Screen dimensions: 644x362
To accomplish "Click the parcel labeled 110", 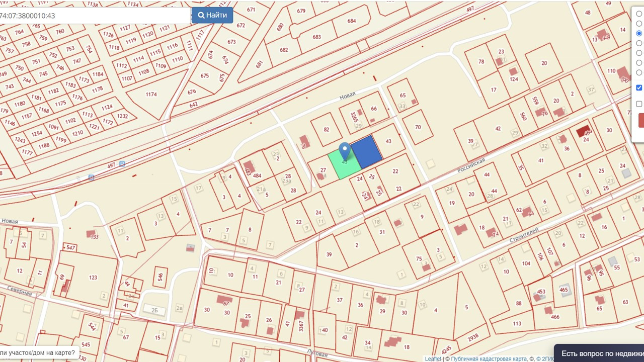I will coord(611,71).
